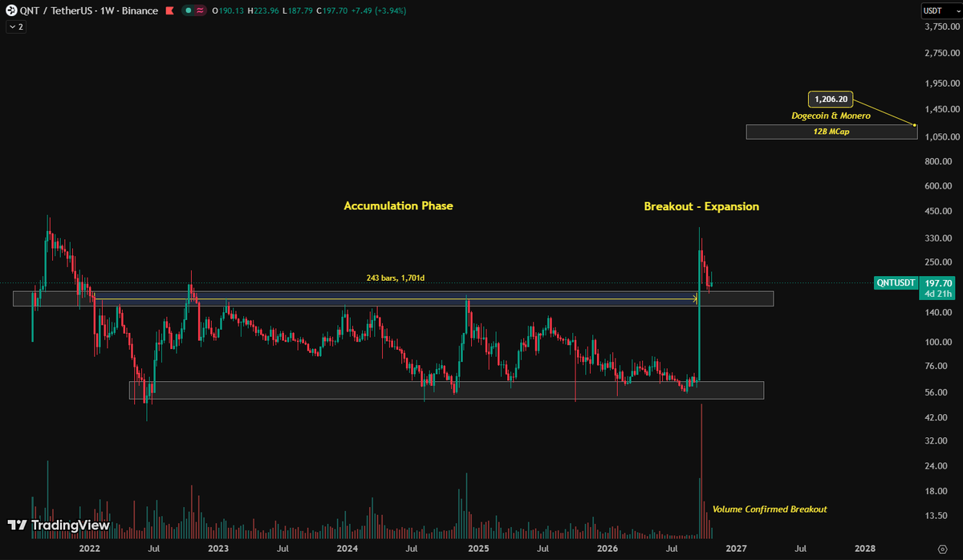Click the low value L187.79

[x=298, y=10]
